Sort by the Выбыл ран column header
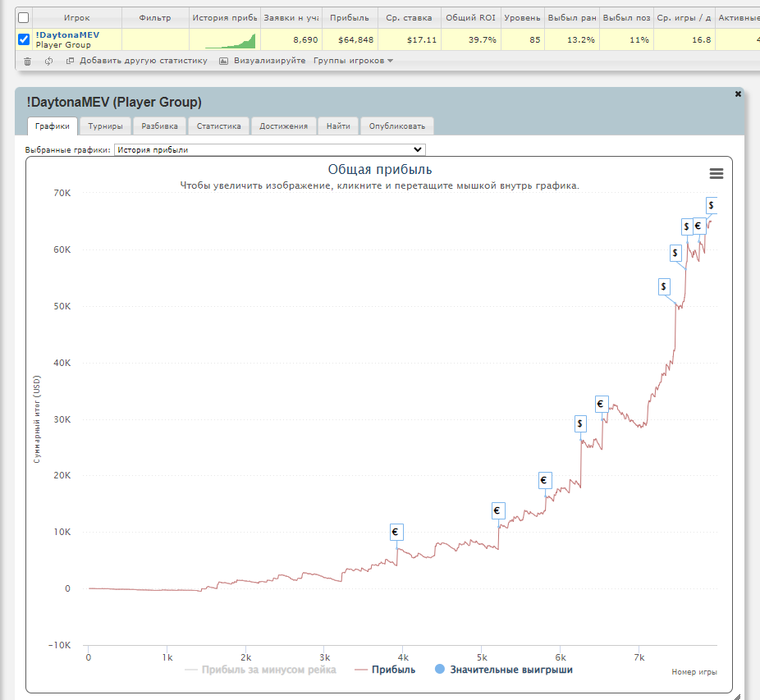 (x=572, y=18)
